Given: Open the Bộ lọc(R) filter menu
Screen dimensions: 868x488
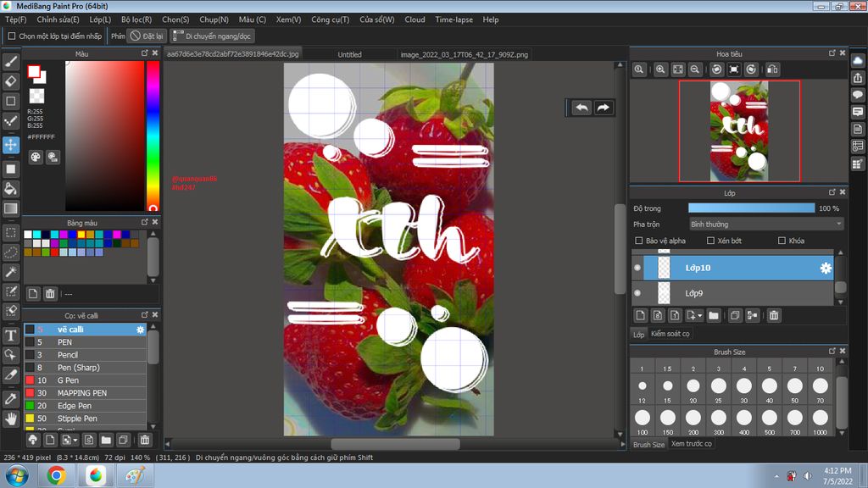Looking at the screenshot, I should [136, 19].
